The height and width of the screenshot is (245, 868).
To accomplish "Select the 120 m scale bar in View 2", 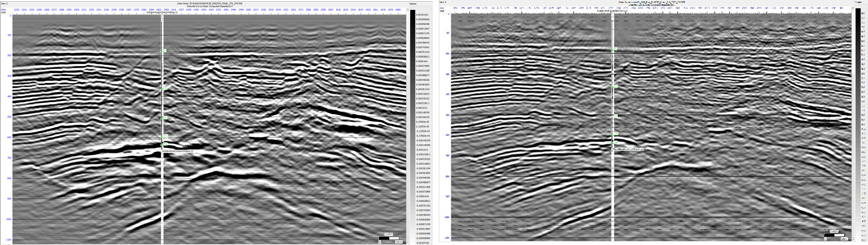I will [x=389, y=238].
